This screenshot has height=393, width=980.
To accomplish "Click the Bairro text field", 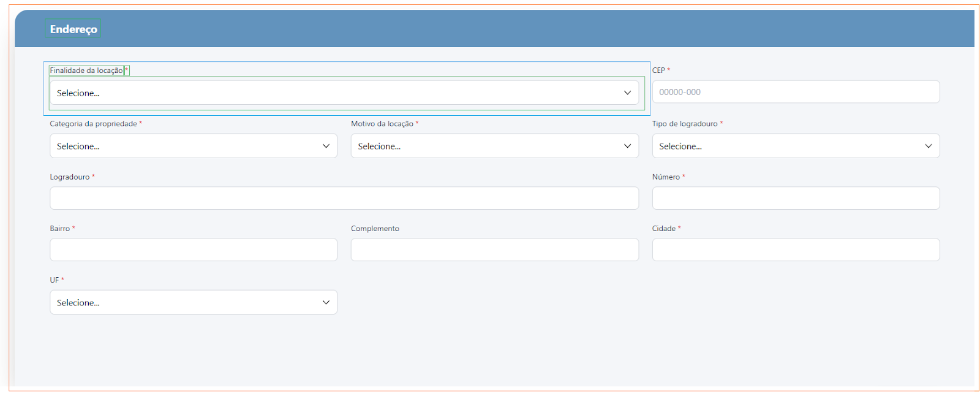I will coord(193,250).
